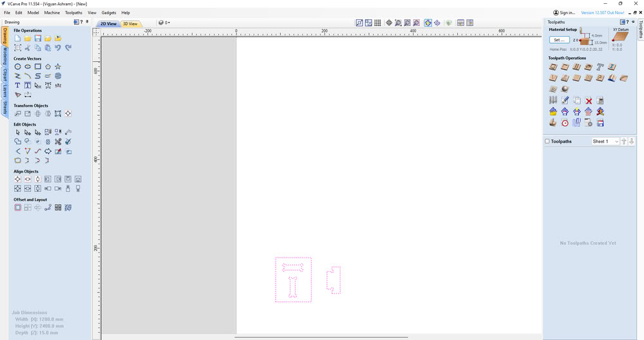Click the Material Setup Set... button

[x=559, y=40]
